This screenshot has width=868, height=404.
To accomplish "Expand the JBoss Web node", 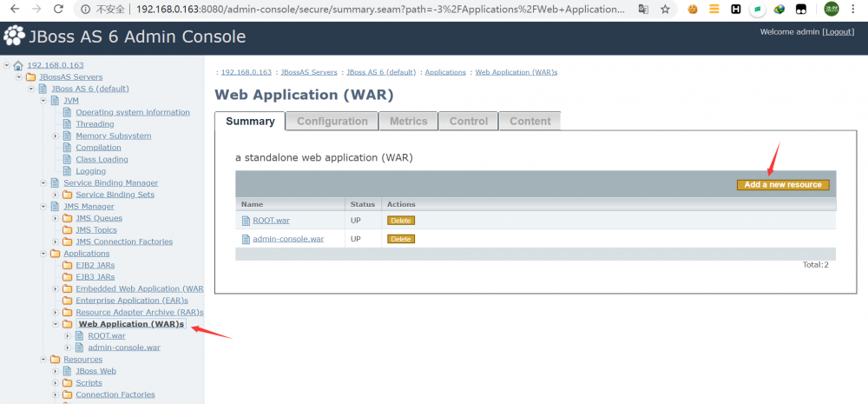I will [56, 371].
